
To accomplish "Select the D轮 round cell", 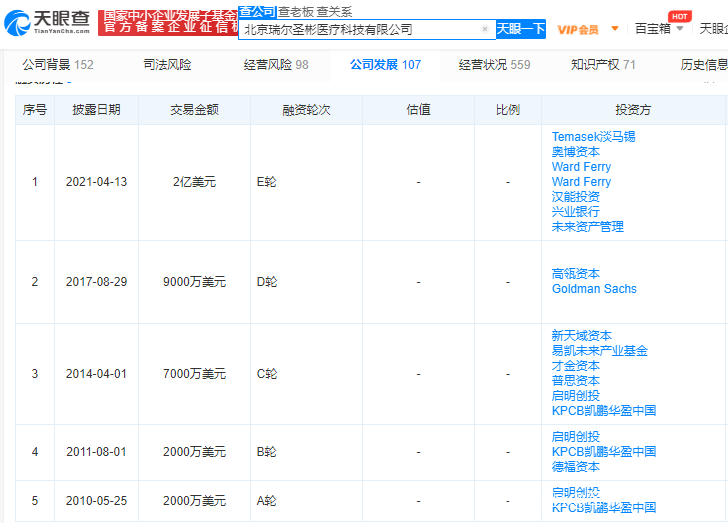I will coord(267,282).
